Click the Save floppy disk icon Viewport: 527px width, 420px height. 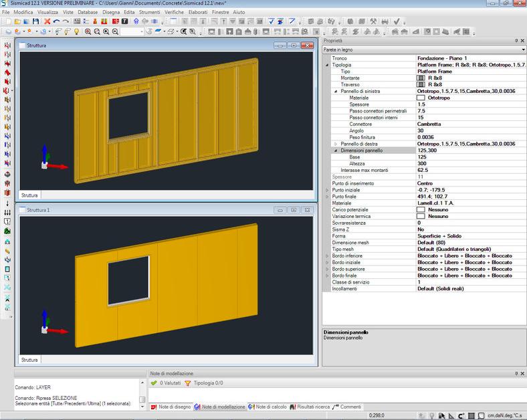click(x=35, y=21)
